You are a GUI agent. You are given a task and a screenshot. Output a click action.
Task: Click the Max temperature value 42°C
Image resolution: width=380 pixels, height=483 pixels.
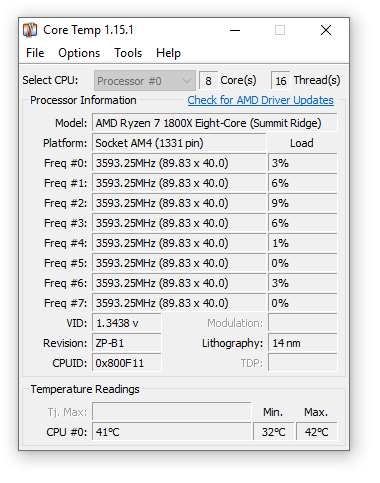click(x=317, y=432)
